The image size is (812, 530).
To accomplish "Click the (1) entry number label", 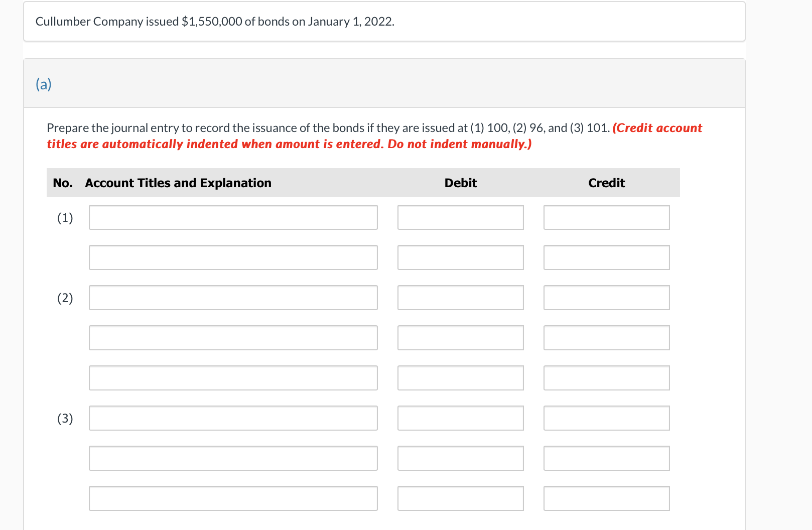I will point(65,217).
